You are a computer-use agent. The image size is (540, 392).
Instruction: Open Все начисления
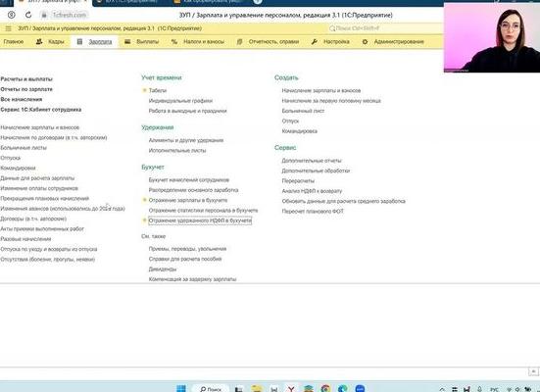[22, 100]
